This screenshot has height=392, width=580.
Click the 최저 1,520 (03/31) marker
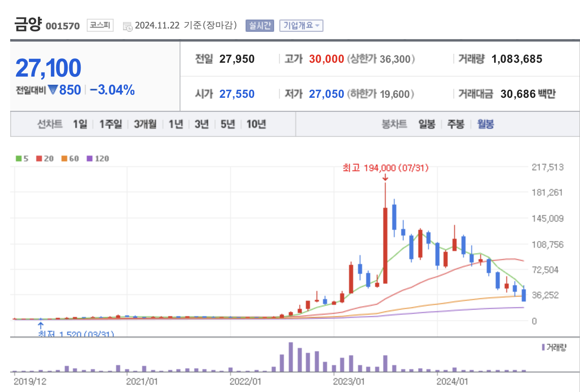(76, 334)
